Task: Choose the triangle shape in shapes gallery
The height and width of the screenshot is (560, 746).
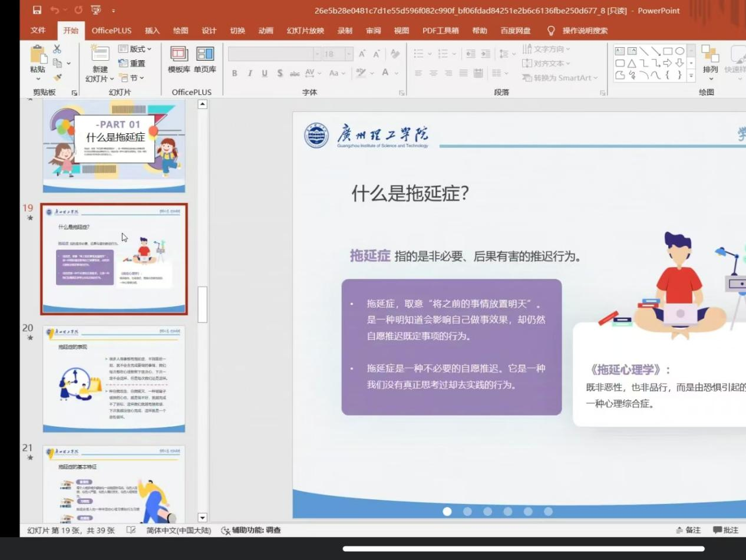Action: (x=632, y=63)
